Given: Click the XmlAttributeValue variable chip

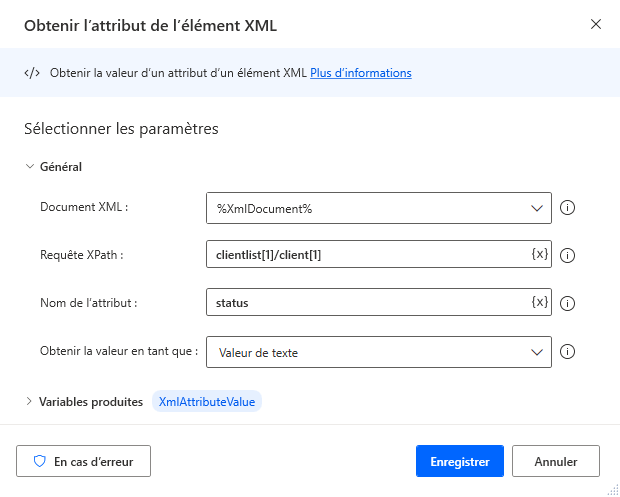Looking at the screenshot, I should point(207,402).
